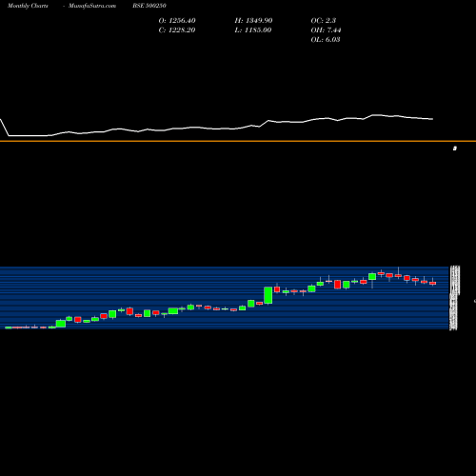The width and height of the screenshot is (476, 476).
Task: Click the 'Monthly Charts' title text
Action: (x=28, y=6)
